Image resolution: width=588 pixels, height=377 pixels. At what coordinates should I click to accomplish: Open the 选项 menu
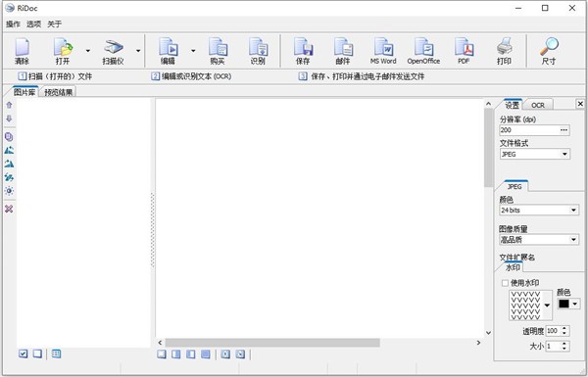coord(33,24)
